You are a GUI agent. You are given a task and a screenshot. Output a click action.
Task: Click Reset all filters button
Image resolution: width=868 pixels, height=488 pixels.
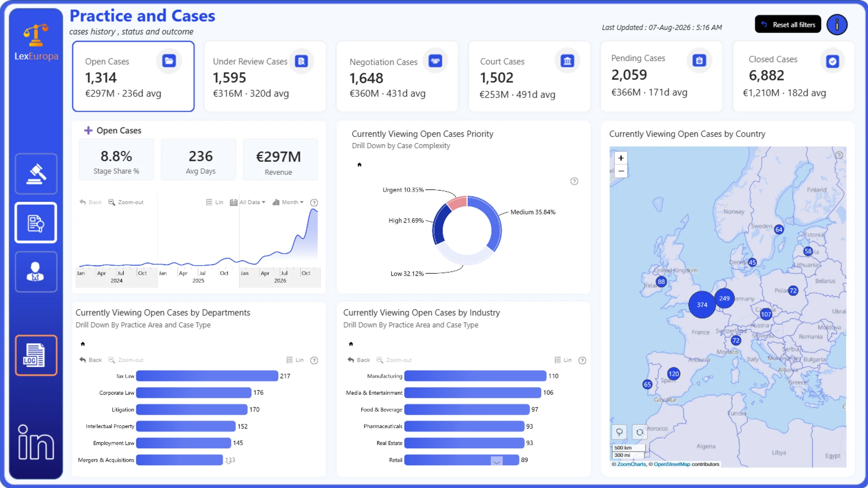(x=788, y=24)
